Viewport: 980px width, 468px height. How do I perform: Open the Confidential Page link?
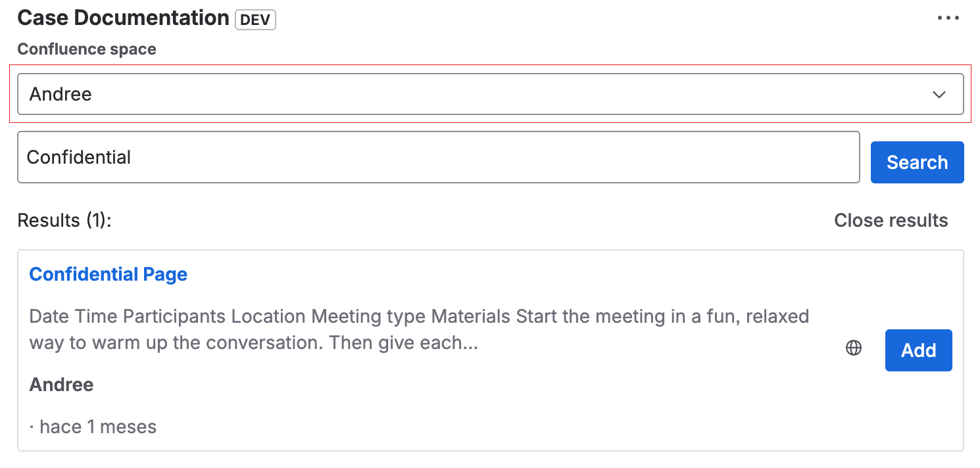coord(109,274)
